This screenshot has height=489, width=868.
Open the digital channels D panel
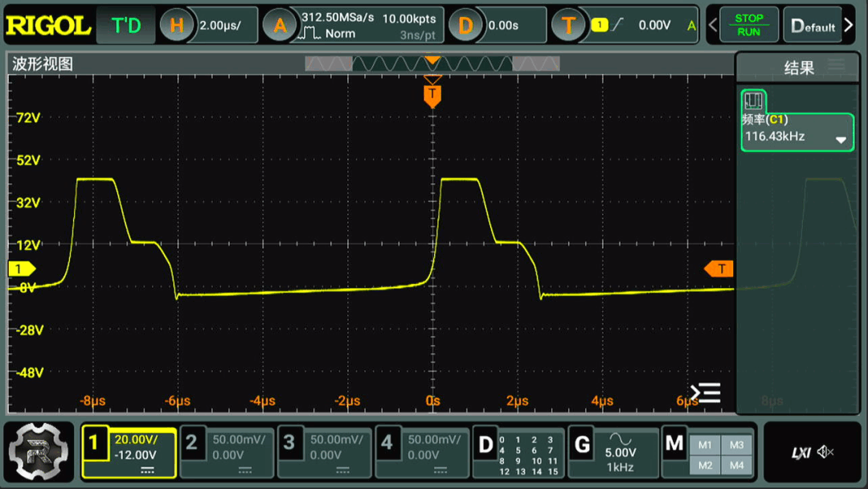(485, 444)
